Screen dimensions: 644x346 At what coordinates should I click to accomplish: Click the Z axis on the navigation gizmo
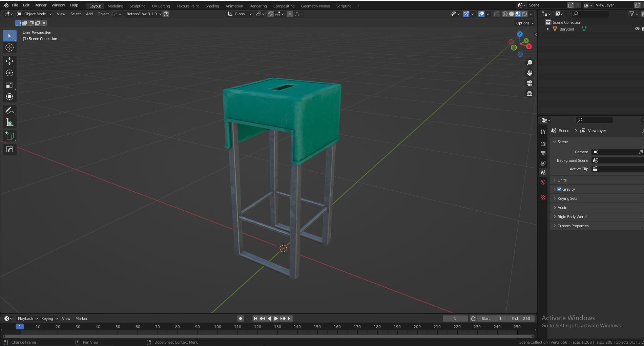(520, 34)
